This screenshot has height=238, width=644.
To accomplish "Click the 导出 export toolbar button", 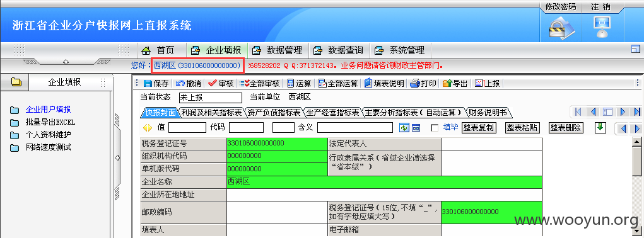I will [455, 84].
